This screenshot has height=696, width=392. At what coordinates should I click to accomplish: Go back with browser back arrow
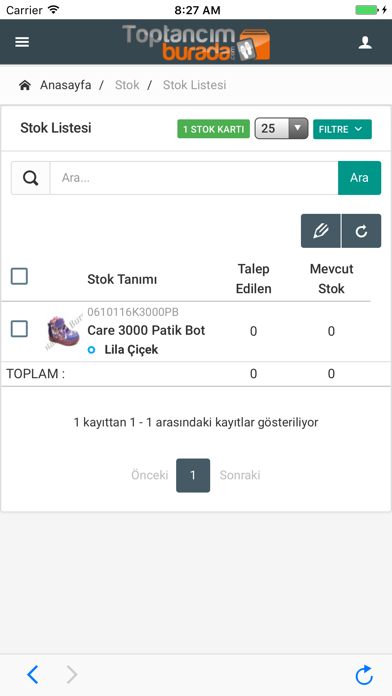(x=32, y=675)
